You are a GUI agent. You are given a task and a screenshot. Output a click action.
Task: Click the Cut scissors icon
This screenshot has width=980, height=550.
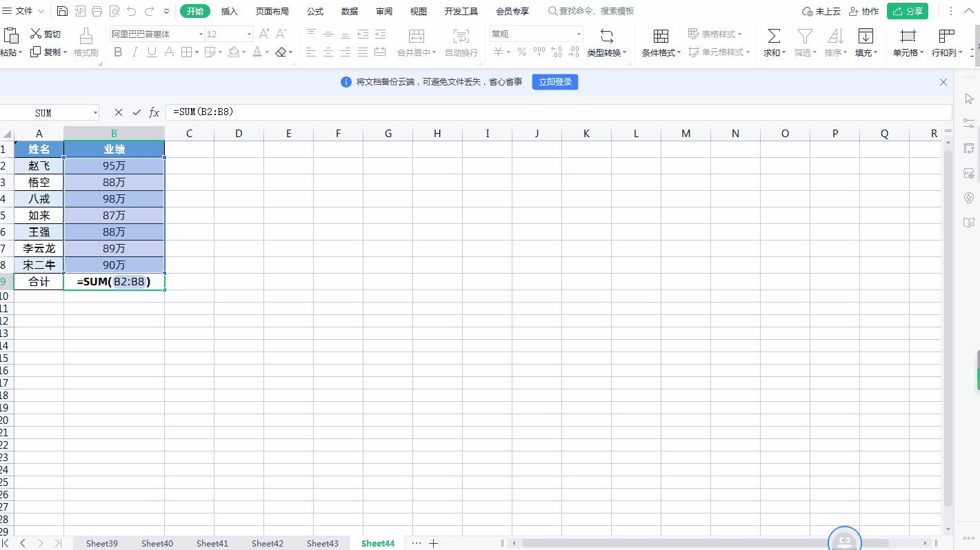37,34
